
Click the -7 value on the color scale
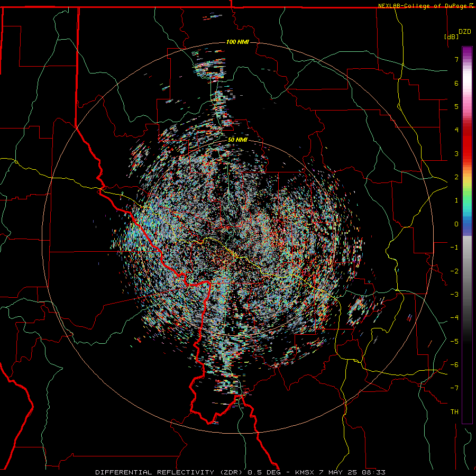pyautogui.click(x=454, y=388)
